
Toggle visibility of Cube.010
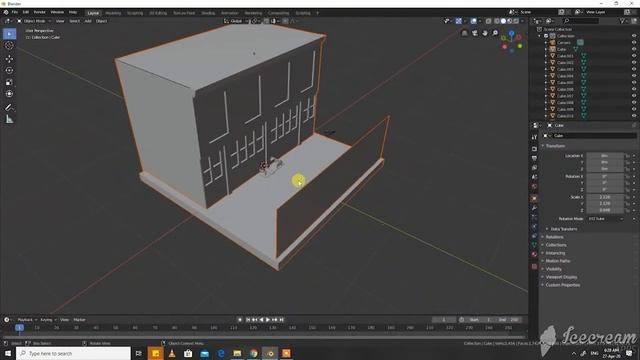click(634, 116)
